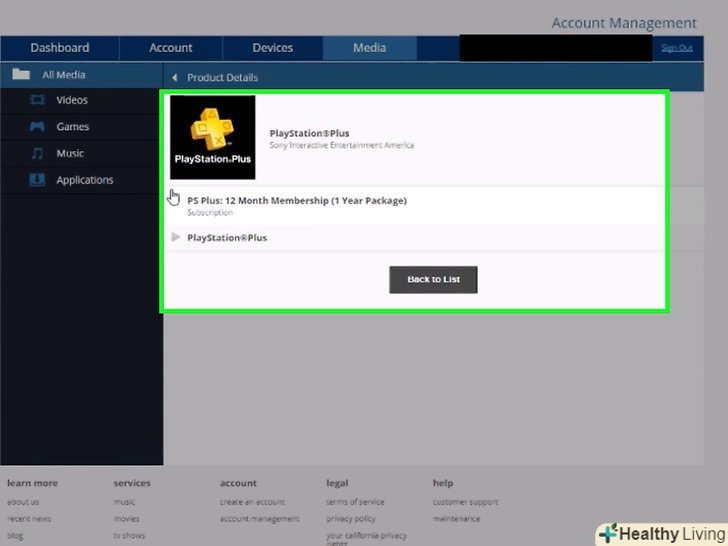The height and width of the screenshot is (546, 728).
Task: Click the Music note icon
Action: pos(37,153)
